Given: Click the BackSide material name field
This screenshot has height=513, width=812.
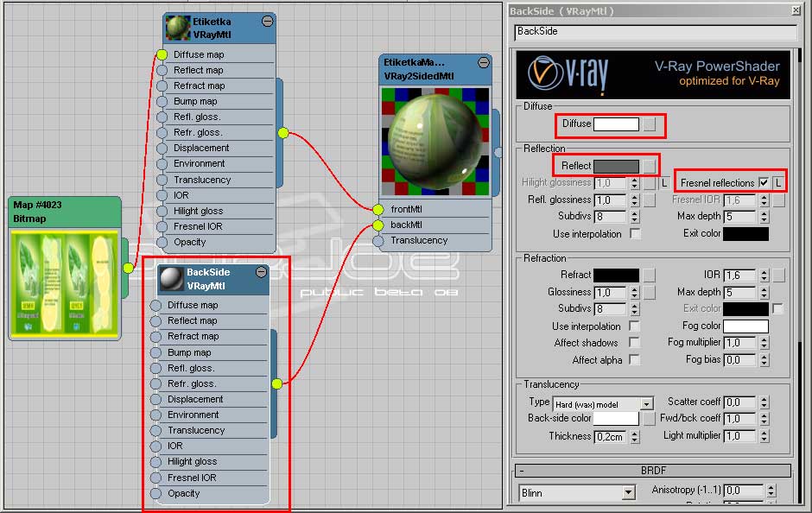Looking at the screenshot, I should [654, 32].
